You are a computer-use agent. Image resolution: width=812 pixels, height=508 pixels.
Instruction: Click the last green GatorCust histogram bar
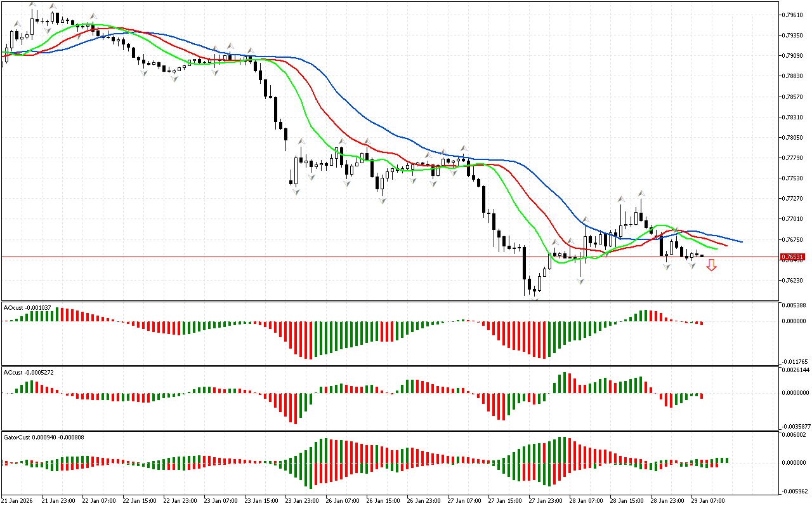tap(726, 460)
